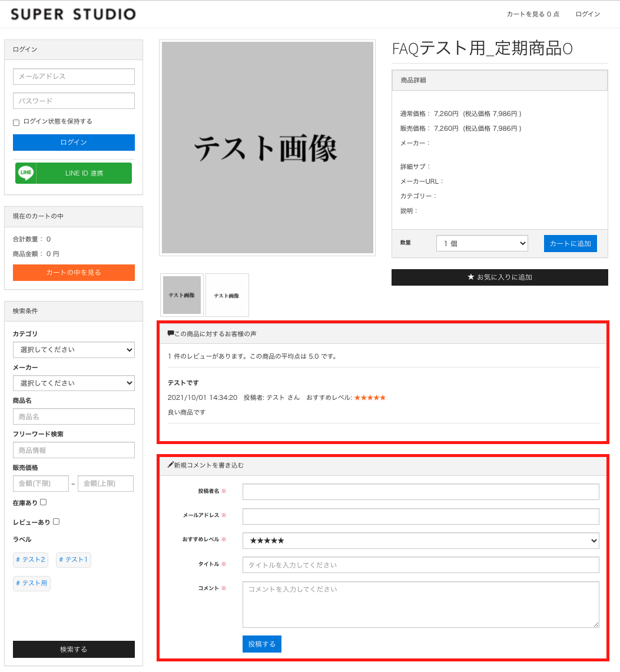The image size is (620, 672).
Task: Click the 商品詳細 panel header
Action: (x=500, y=80)
